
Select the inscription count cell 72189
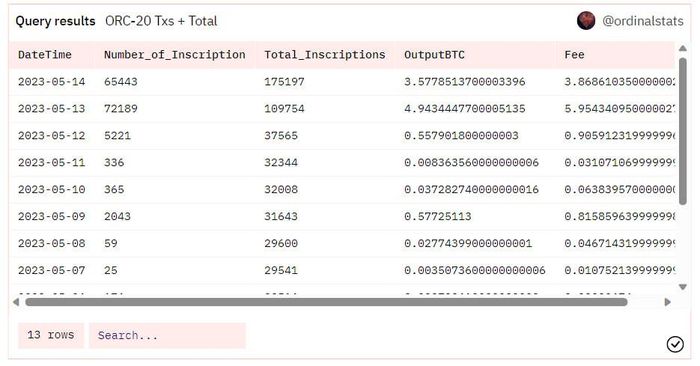pos(121,108)
